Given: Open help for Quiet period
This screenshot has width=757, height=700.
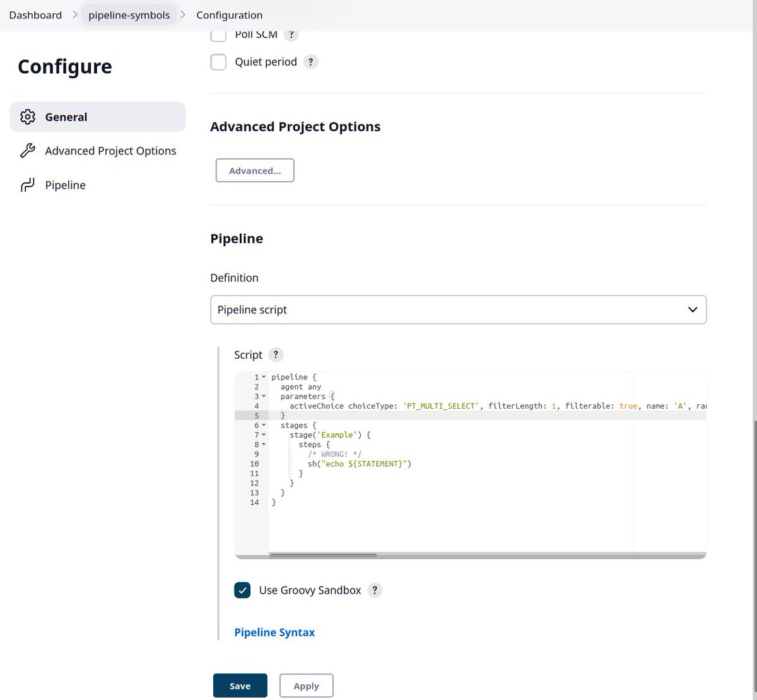Looking at the screenshot, I should 310,62.
